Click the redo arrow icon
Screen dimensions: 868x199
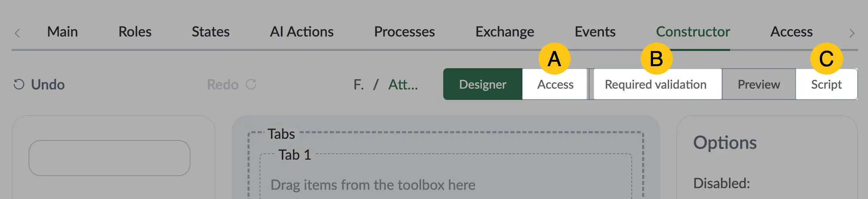pos(251,84)
